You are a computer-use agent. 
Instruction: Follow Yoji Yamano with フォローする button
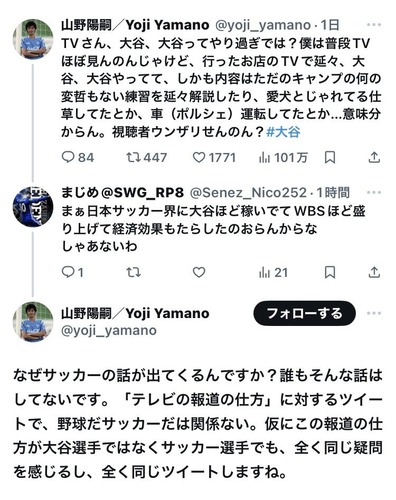click(x=304, y=313)
